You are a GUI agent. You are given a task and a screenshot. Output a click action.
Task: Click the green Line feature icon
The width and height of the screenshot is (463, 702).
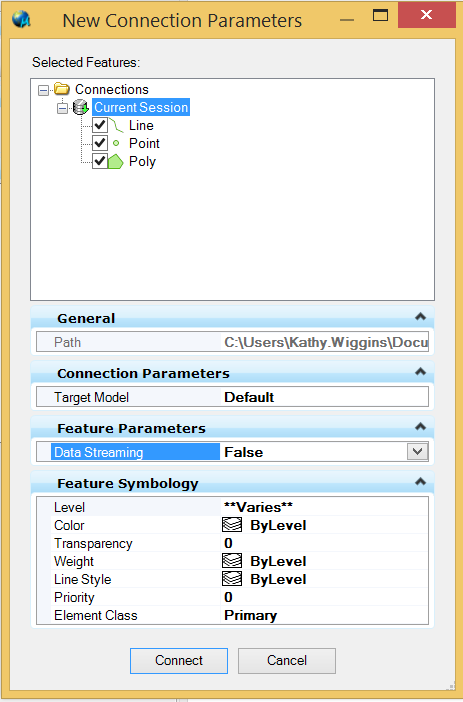[x=116, y=125]
